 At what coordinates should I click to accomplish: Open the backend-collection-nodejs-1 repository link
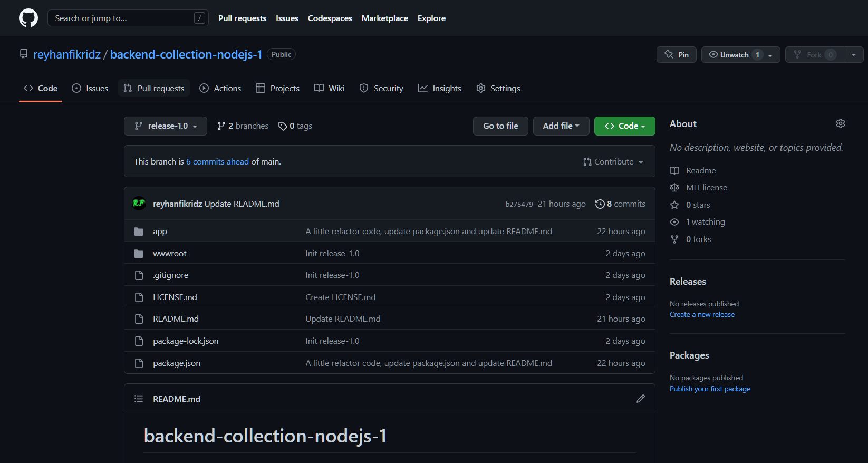tap(186, 54)
